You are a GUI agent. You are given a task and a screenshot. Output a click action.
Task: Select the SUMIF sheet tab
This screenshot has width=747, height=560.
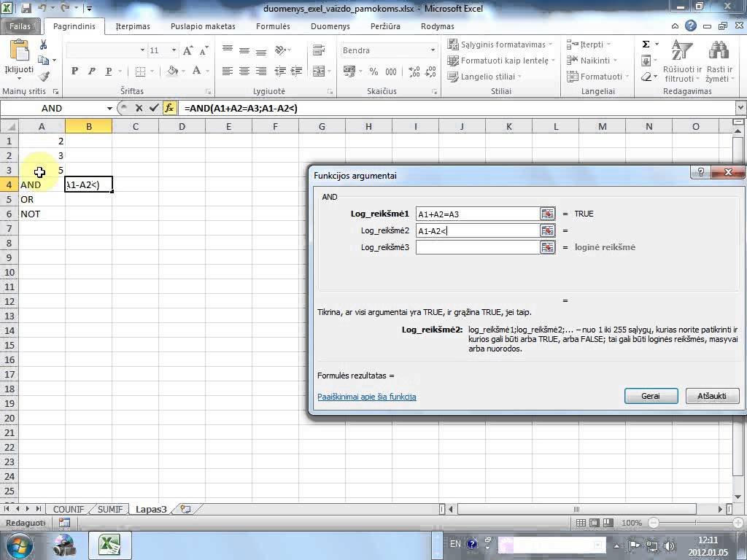(110, 509)
